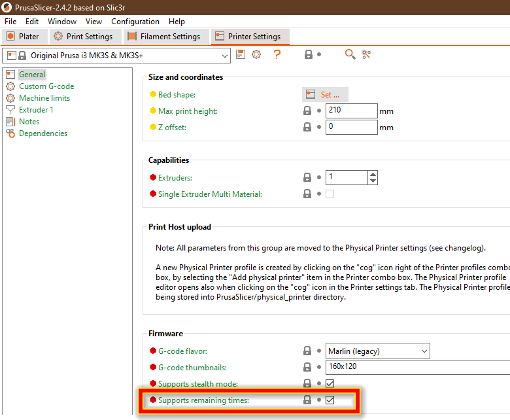Select the Printer Settings tab

(x=250, y=37)
